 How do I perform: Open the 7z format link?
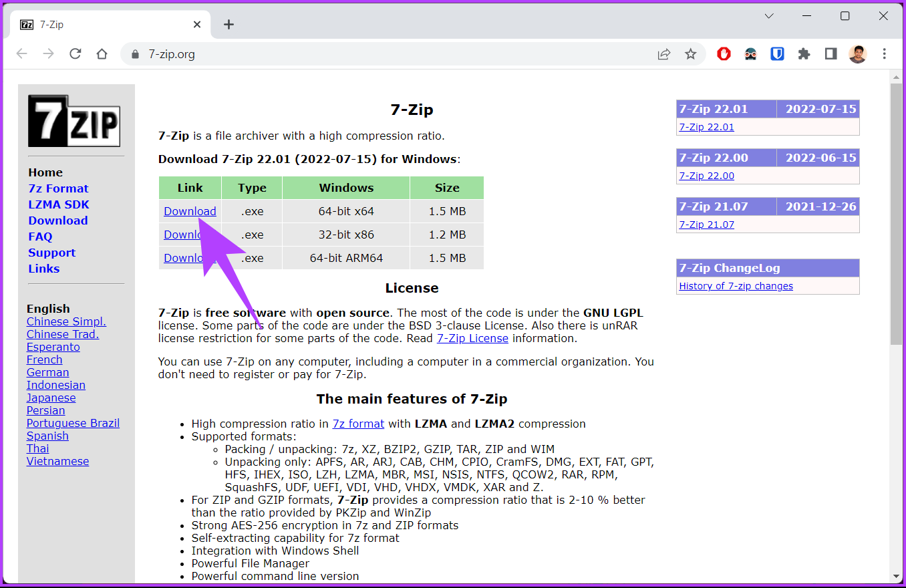coord(358,424)
